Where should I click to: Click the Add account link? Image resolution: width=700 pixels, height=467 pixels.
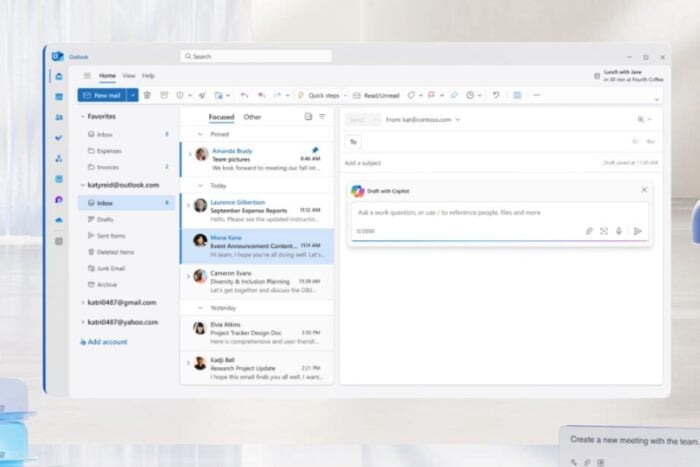[104, 342]
